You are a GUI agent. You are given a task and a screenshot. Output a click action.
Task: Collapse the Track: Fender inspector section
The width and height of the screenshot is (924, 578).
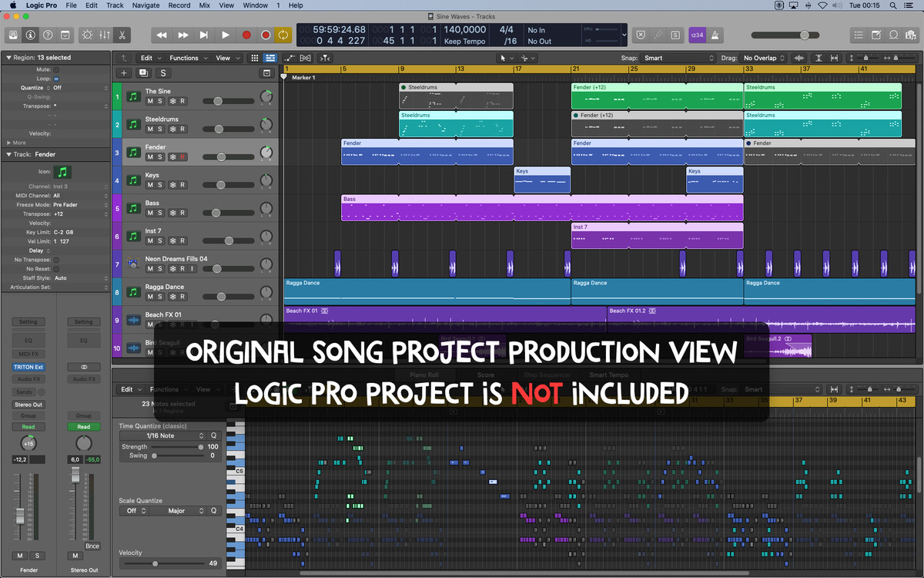8,154
